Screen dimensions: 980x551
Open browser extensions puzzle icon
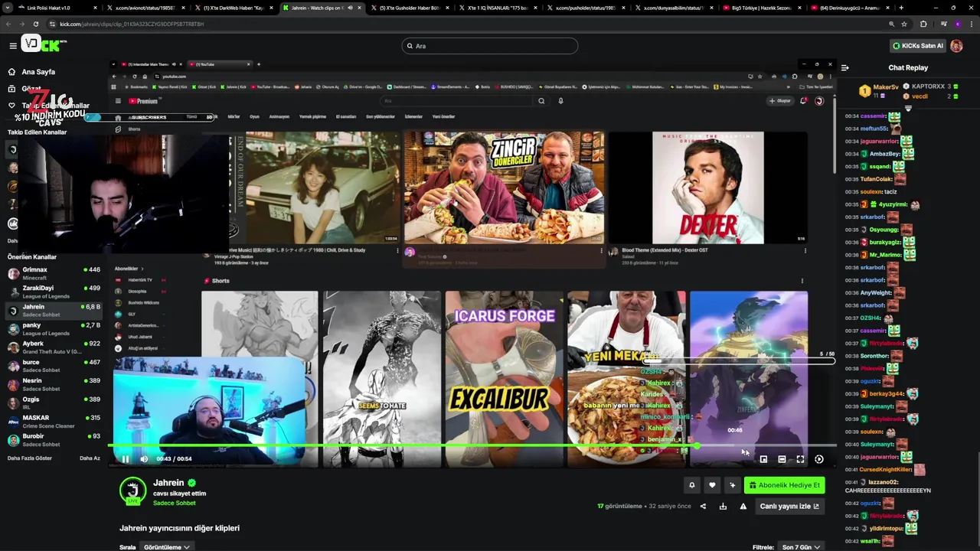pos(923,24)
